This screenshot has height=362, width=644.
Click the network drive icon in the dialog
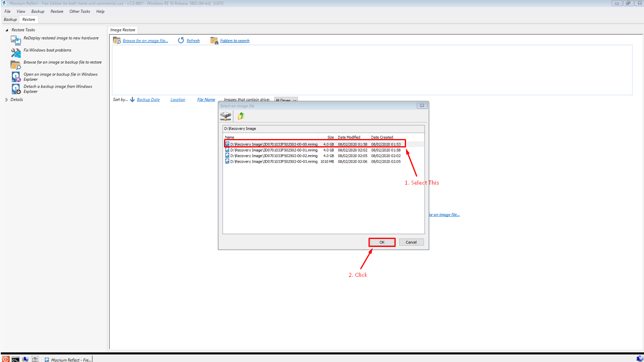[226, 116]
